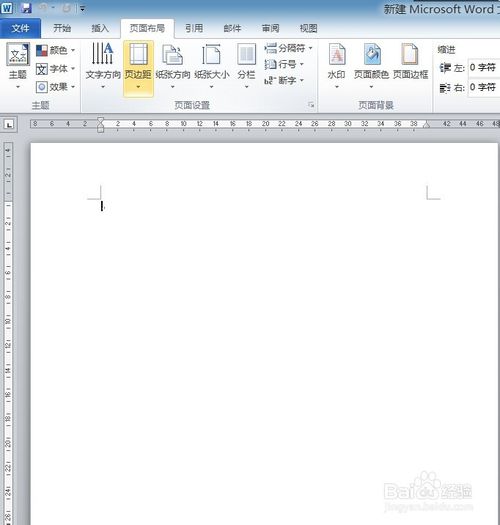Viewport: 500px width, 525px height.
Task: Click the tab selector left of ruler
Action: 9,125
